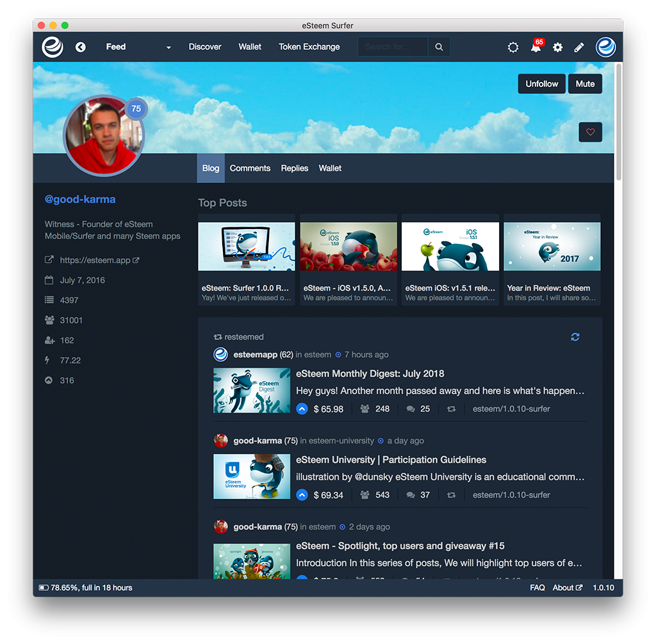Click the eSteem logo in the navbar
656x644 pixels.
pyautogui.click(x=53, y=47)
